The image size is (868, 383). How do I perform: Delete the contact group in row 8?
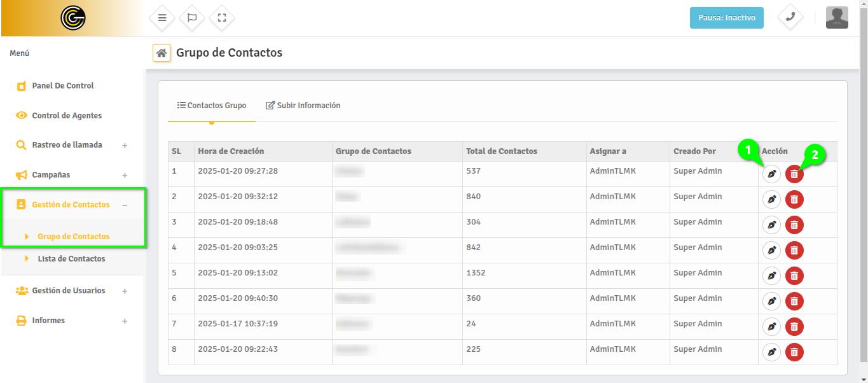point(794,352)
